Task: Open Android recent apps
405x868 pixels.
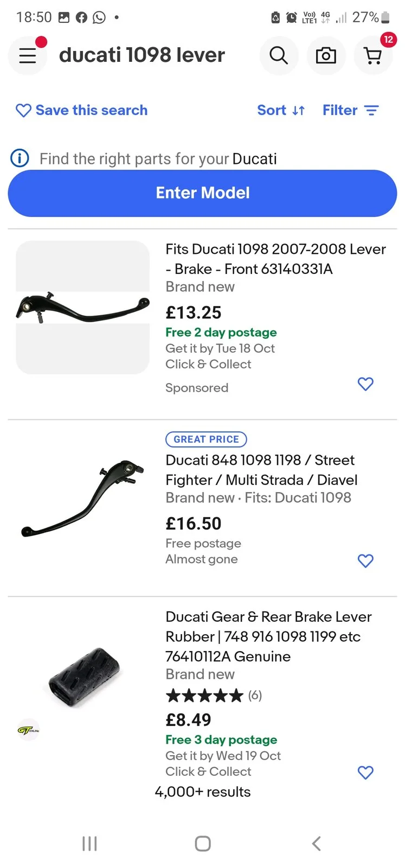Action: tap(89, 843)
